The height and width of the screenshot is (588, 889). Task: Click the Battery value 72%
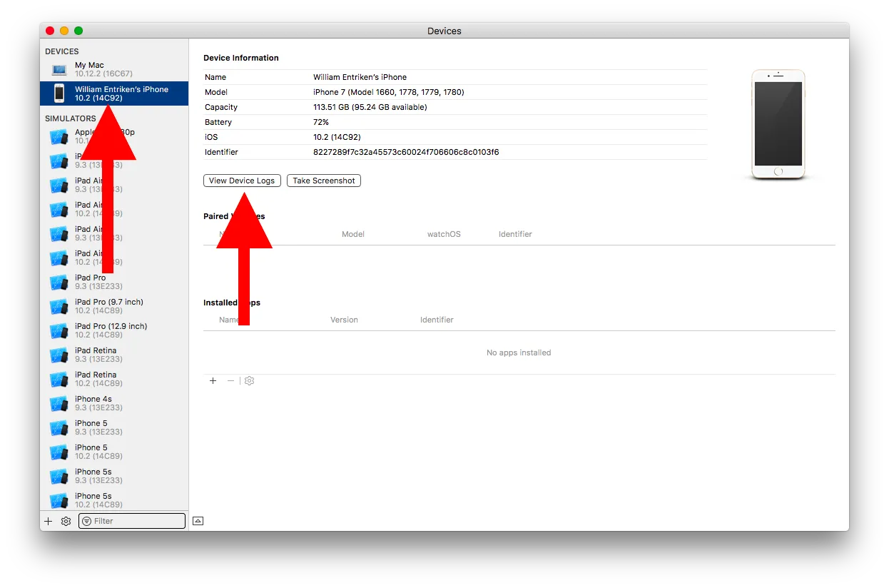coord(321,122)
